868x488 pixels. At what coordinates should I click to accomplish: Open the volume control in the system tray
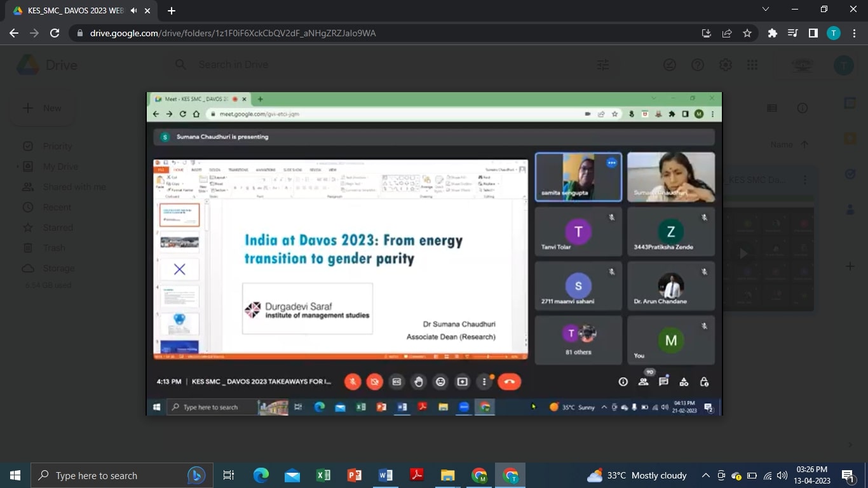782,475
